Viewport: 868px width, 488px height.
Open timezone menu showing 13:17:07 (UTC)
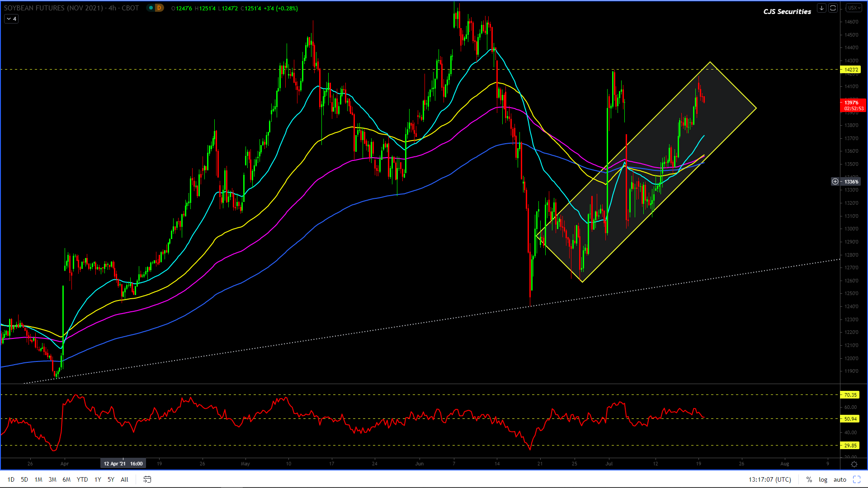pos(769,479)
